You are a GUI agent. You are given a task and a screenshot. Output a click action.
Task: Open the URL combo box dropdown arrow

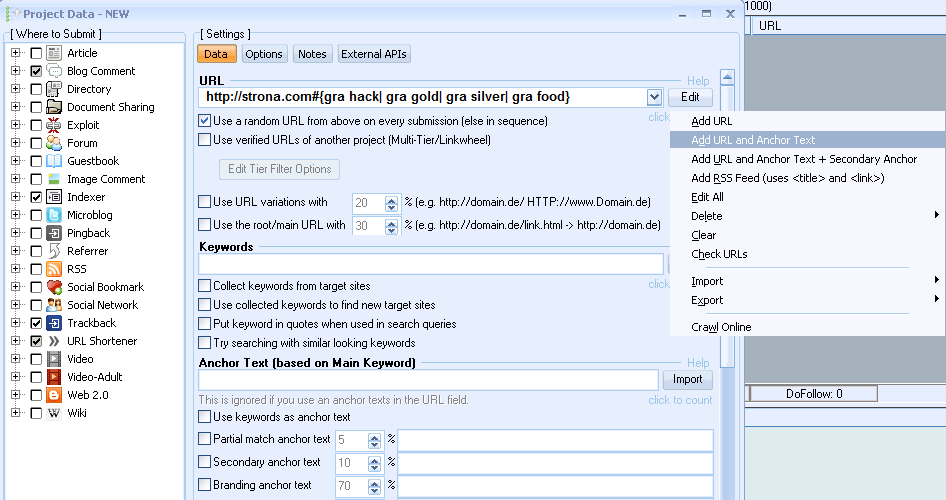654,97
